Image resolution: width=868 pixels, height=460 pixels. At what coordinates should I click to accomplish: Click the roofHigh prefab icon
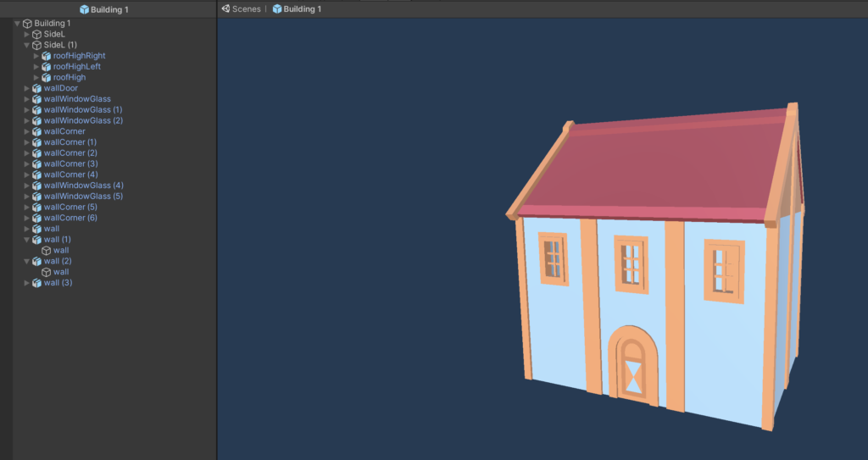point(47,77)
